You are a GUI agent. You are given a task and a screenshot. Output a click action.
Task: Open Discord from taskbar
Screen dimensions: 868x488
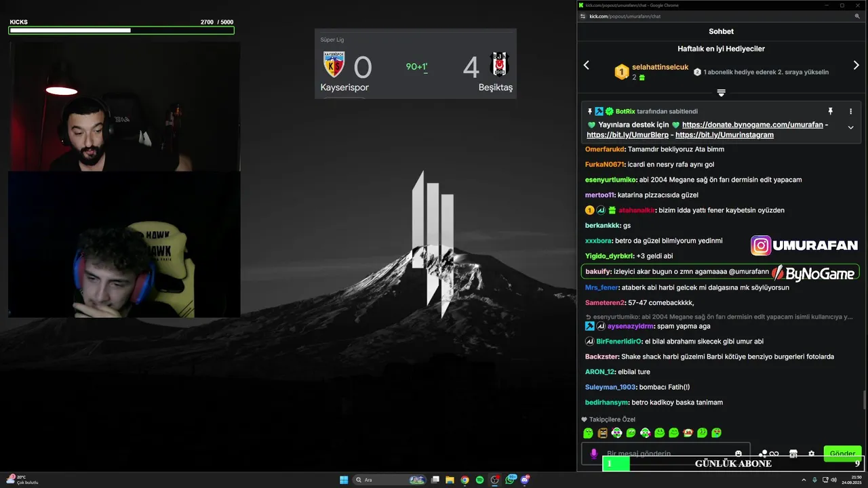[x=525, y=480]
